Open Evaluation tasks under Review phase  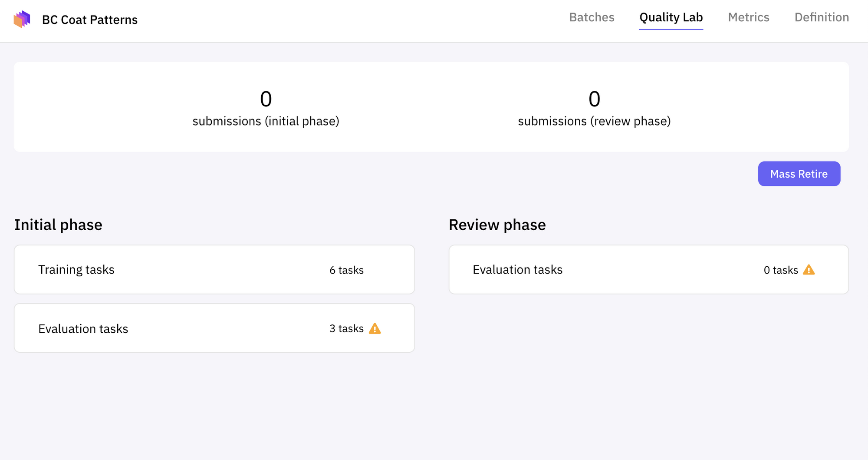(648, 269)
